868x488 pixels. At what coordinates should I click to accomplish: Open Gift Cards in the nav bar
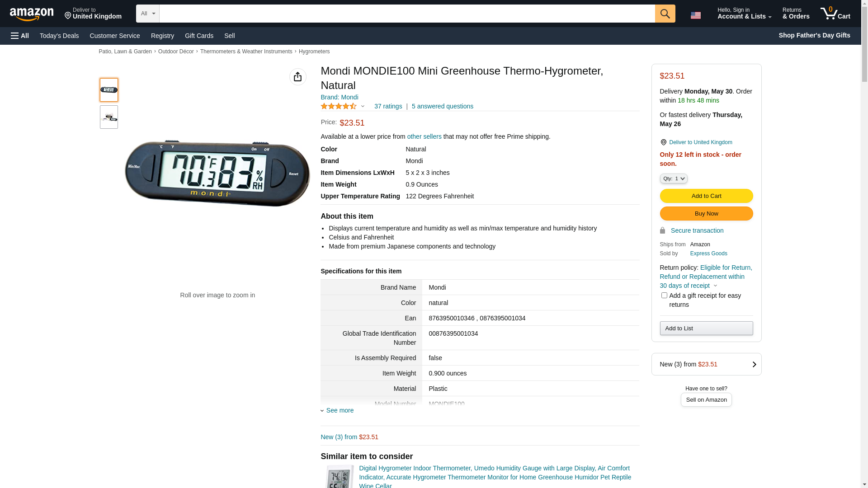click(199, 36)
